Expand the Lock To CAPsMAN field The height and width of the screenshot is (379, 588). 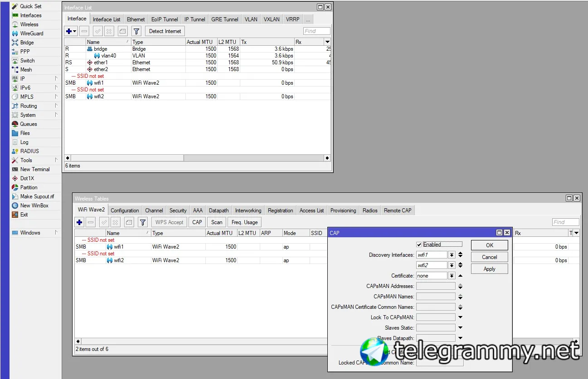460,317
